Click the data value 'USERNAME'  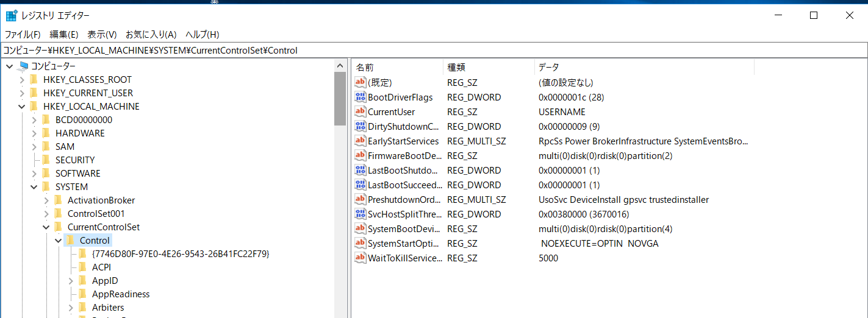[562, 112]
